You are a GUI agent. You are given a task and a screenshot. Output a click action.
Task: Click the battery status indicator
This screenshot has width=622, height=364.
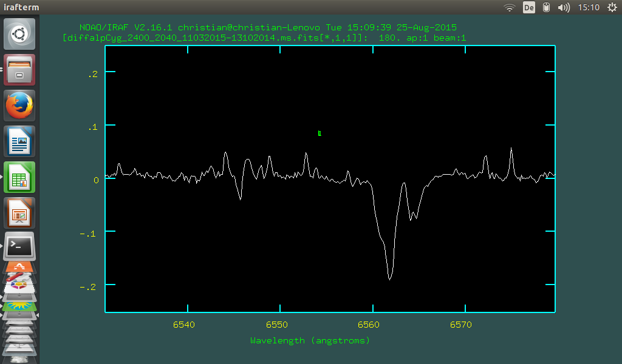[547, 7]
